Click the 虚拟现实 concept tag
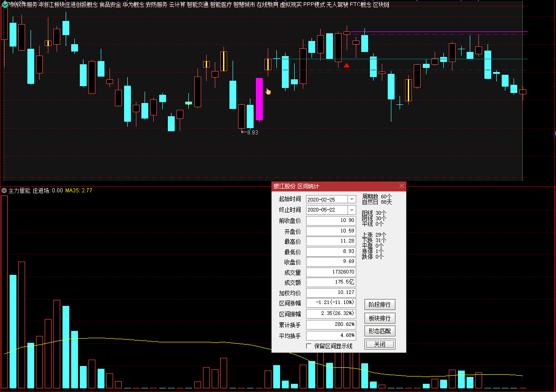556x392 pixels. coord(291,5)
